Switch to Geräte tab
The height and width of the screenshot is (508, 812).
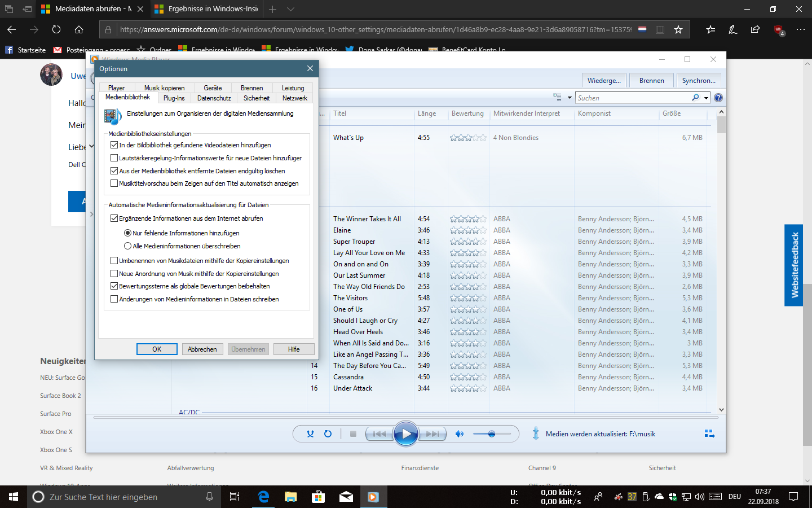213,87
